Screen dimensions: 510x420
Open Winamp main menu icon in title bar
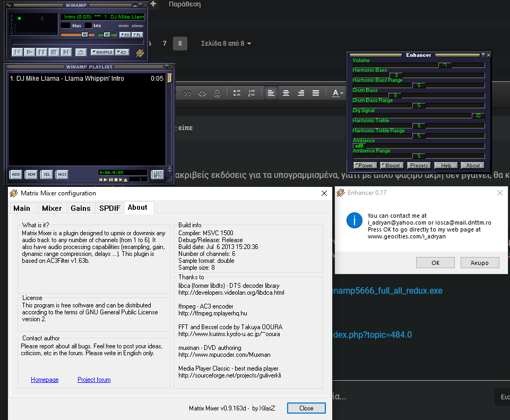coord(8,5)
